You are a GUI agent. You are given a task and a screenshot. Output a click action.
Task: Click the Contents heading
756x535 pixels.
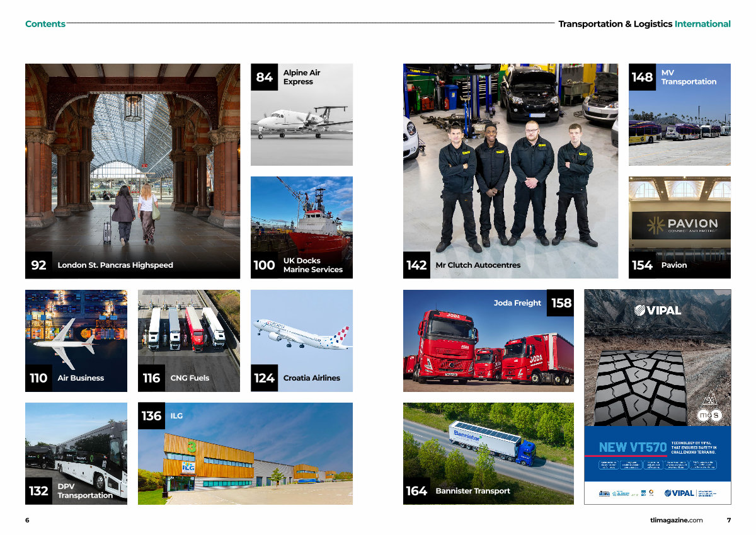(45, 24)
